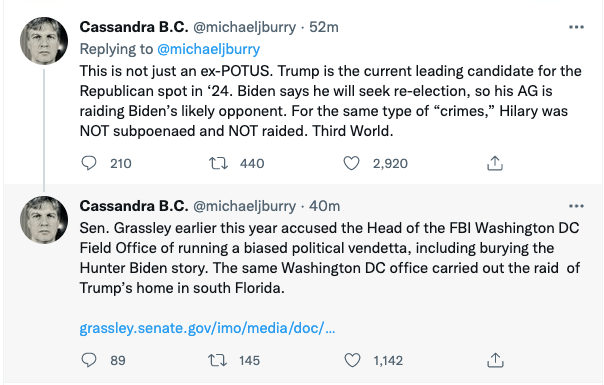Share the first tweet about Trump

tap(495, 163)
